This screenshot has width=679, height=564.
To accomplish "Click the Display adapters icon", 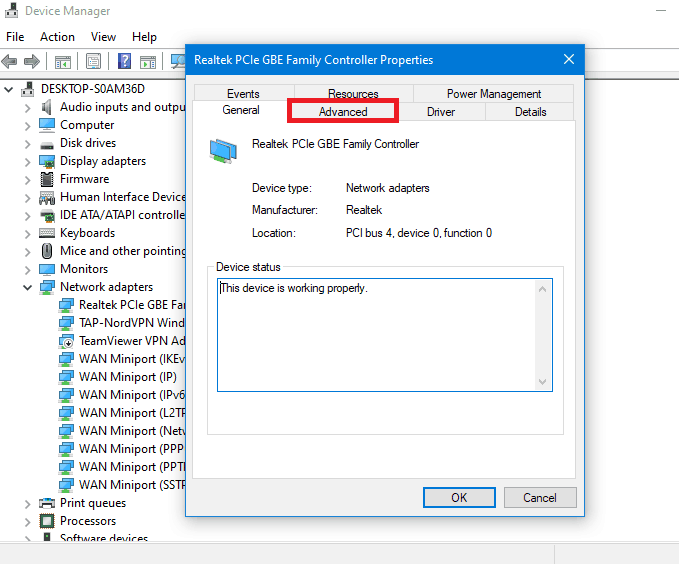I will 47,162.
